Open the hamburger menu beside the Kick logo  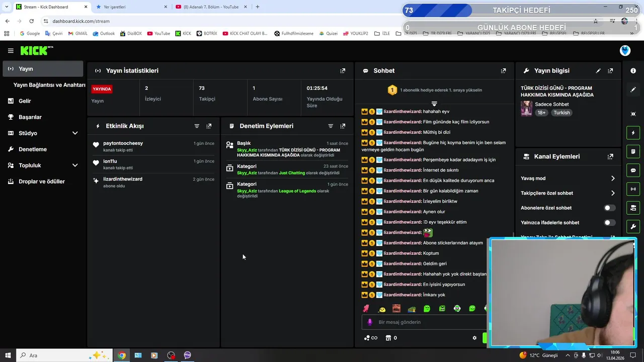coord(11,51)
